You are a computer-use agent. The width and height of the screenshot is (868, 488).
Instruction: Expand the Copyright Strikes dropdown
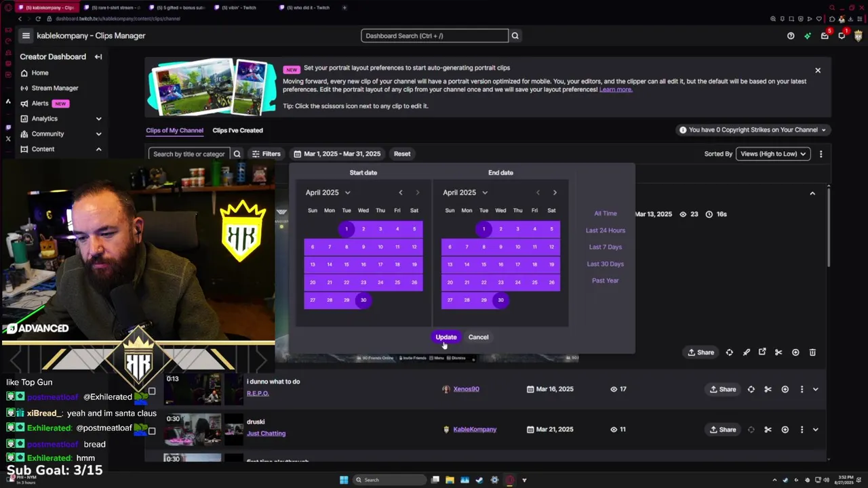[753, 130]
